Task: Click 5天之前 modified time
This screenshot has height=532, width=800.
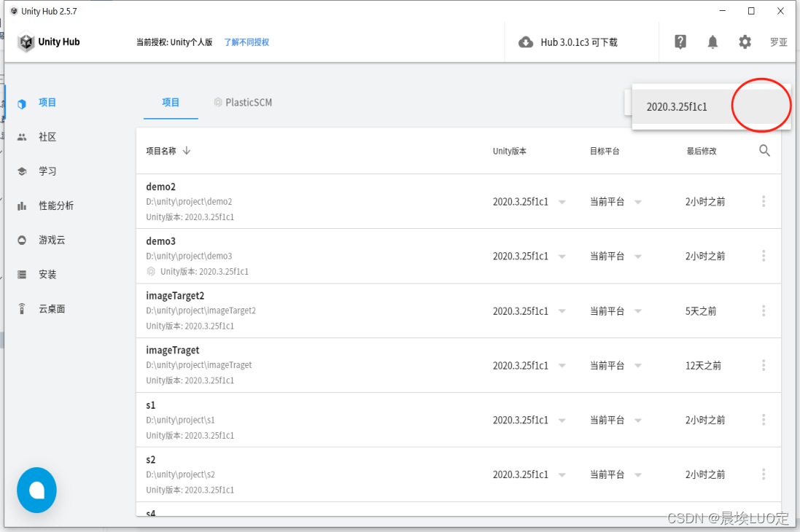Action: click(701, 311)
